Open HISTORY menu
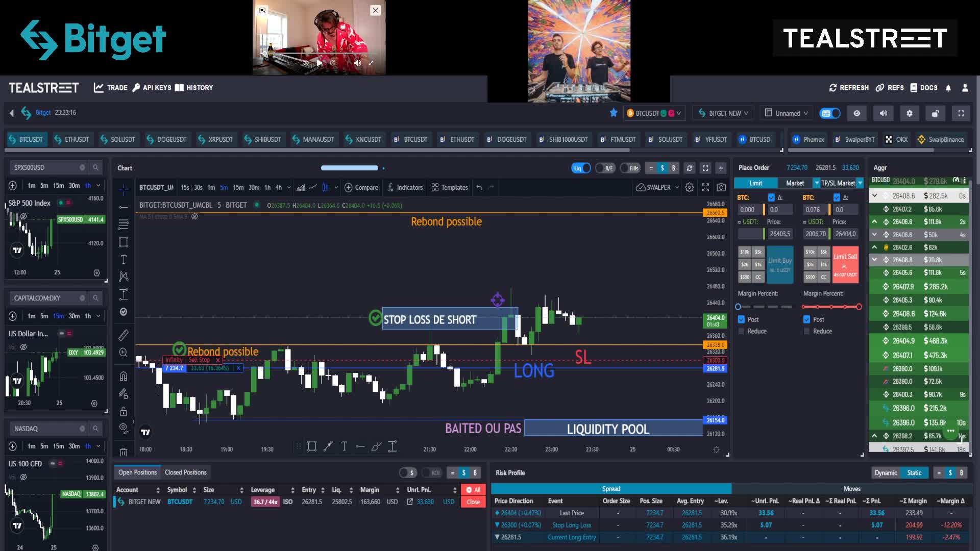This screenshot has width=980, height=551. click(x=194, y=88)
